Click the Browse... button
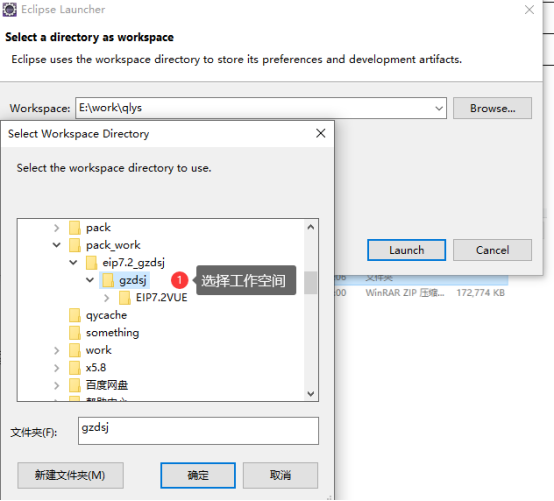 [x=492, y=108]
